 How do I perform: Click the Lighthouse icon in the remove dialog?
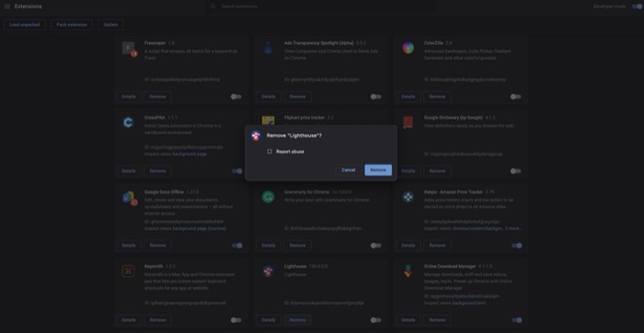[x=256, y=136]
